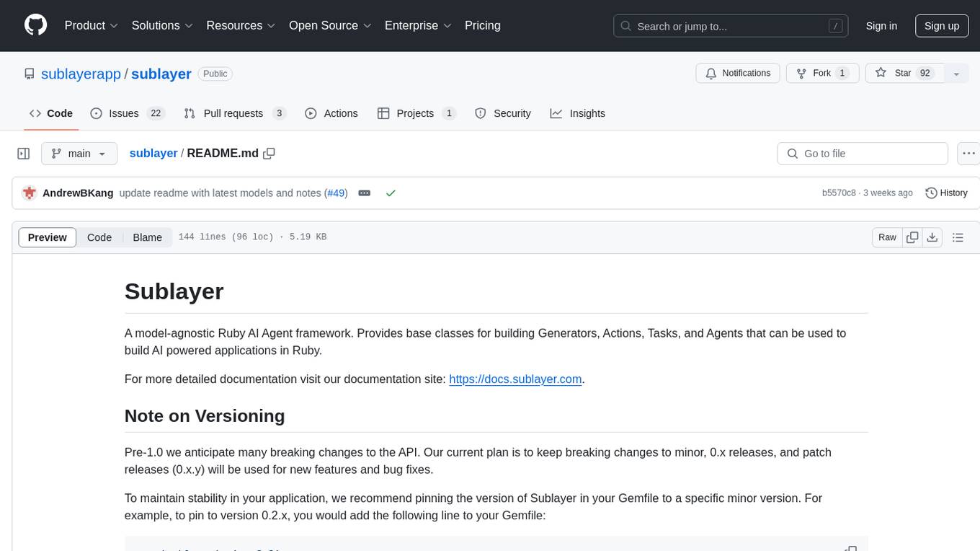980x551 pixels.
Task: Focus the Search or jump to field
Action: tap(731, 26)
